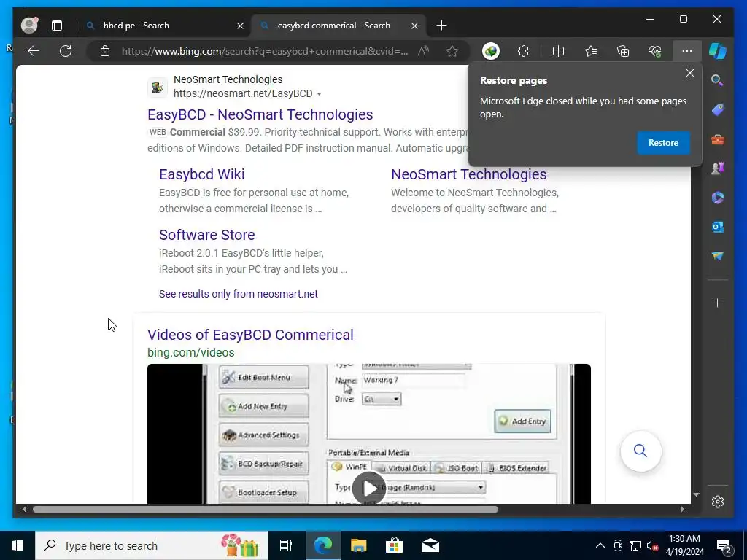Open sidebar Drop paper plane icon
The image size is (747, 560).
click(718, 256)
